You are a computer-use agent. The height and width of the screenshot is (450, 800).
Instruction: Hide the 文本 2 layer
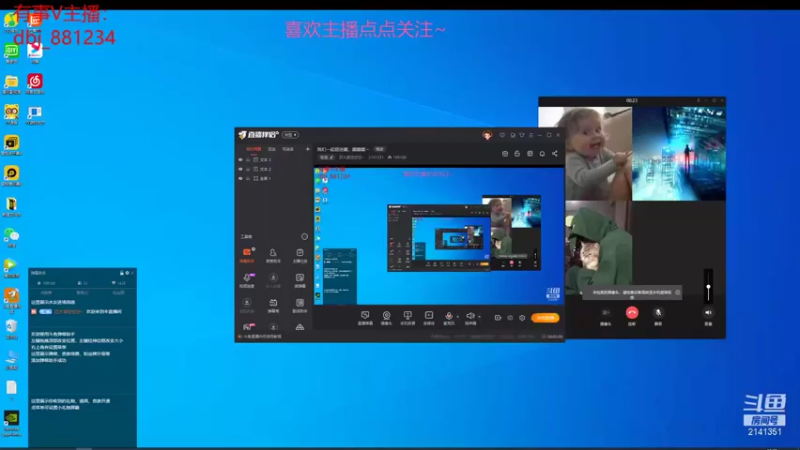(240, 169)
